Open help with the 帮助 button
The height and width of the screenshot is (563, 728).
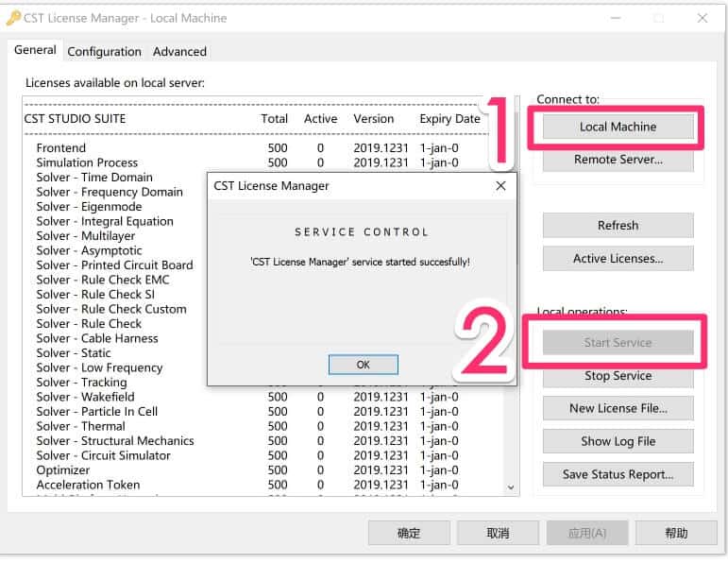[x=676, y=533]
